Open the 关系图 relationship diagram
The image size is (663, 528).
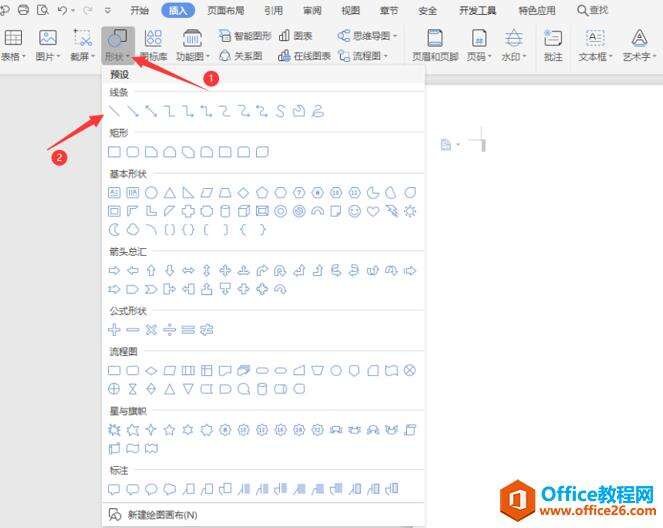(241, 56)
